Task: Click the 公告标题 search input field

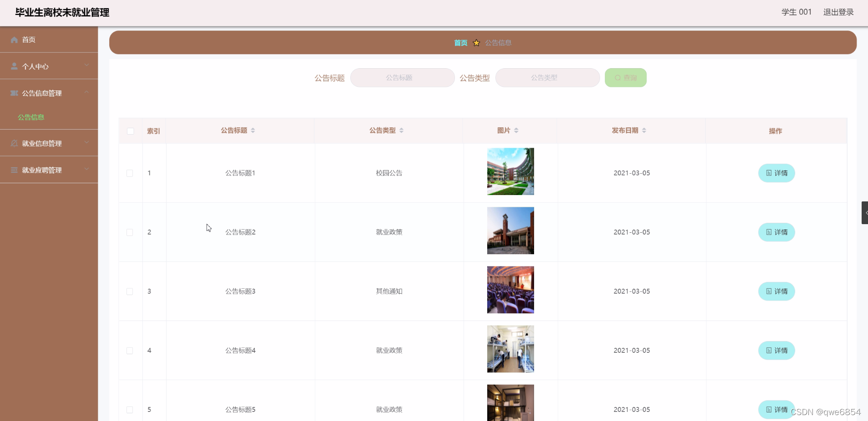Action: pyautogui.click(x=402, y=77)
